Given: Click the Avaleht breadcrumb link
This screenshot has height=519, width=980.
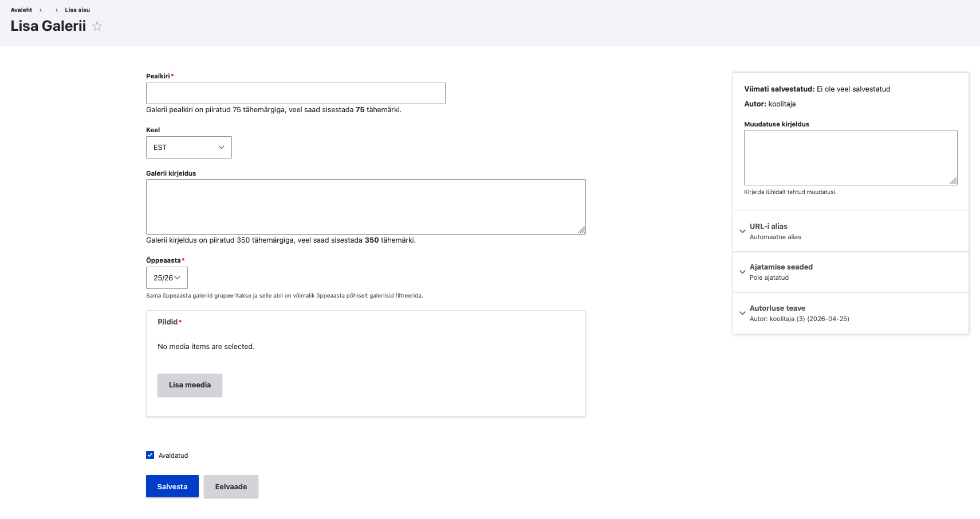Looking at the screenshot, I should [x=21, y=10].
